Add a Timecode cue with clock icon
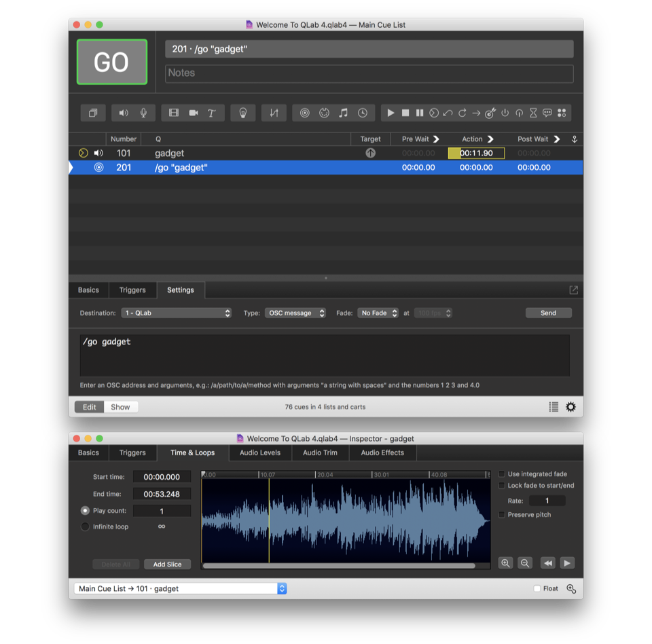 [x=363, y=113]
